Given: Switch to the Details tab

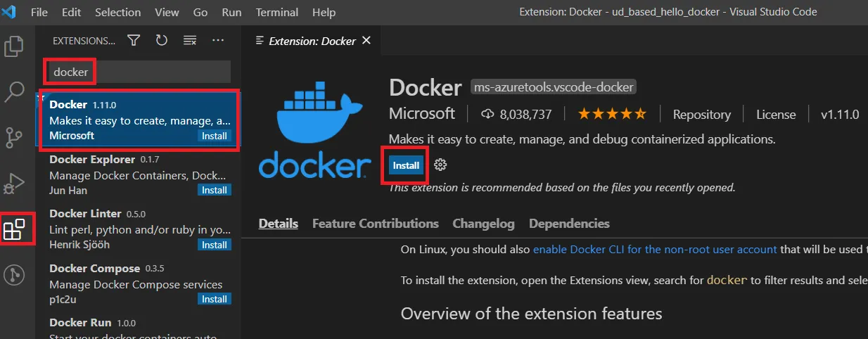Looking at the screenshot, I should coord(279,224).
